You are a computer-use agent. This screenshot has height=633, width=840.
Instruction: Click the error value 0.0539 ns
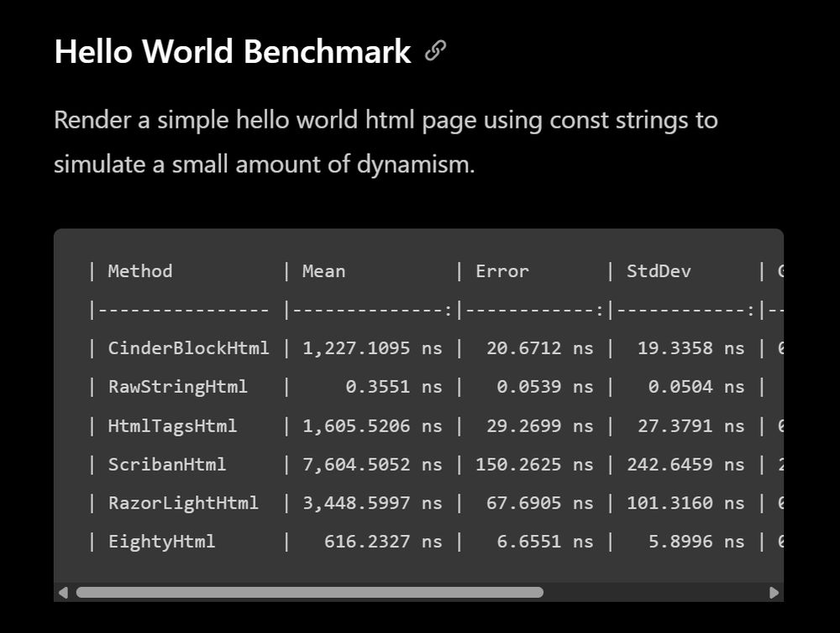click(x=545, y=387)
